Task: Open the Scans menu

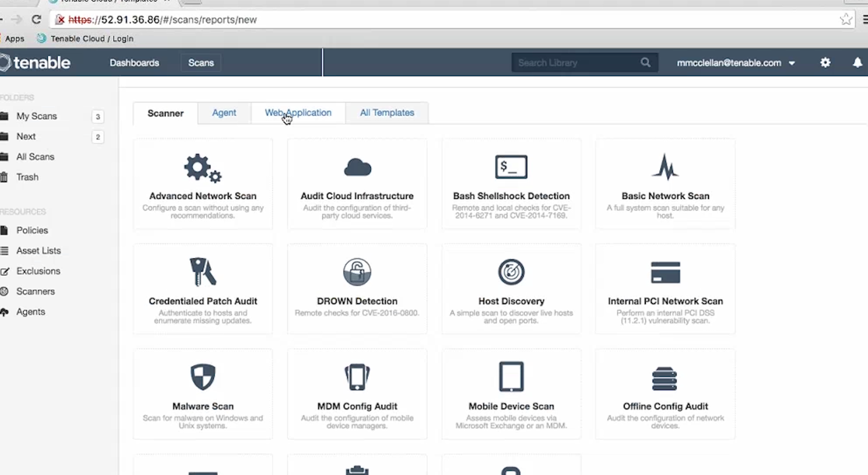Action: pyautogui.click(x=201, y=63)
